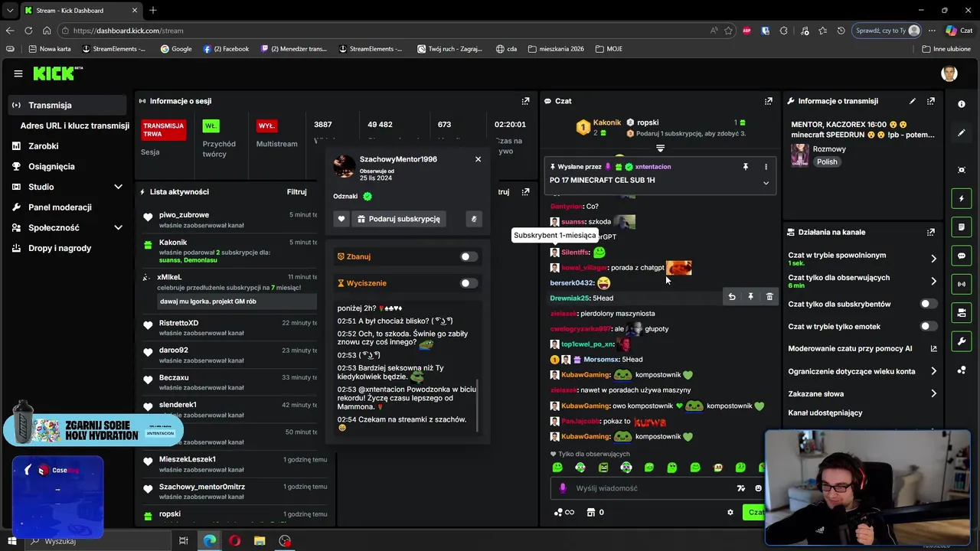Open Transmisja in the sidebar
This screenshot has width=980, height=551.
tap(67, 106)
